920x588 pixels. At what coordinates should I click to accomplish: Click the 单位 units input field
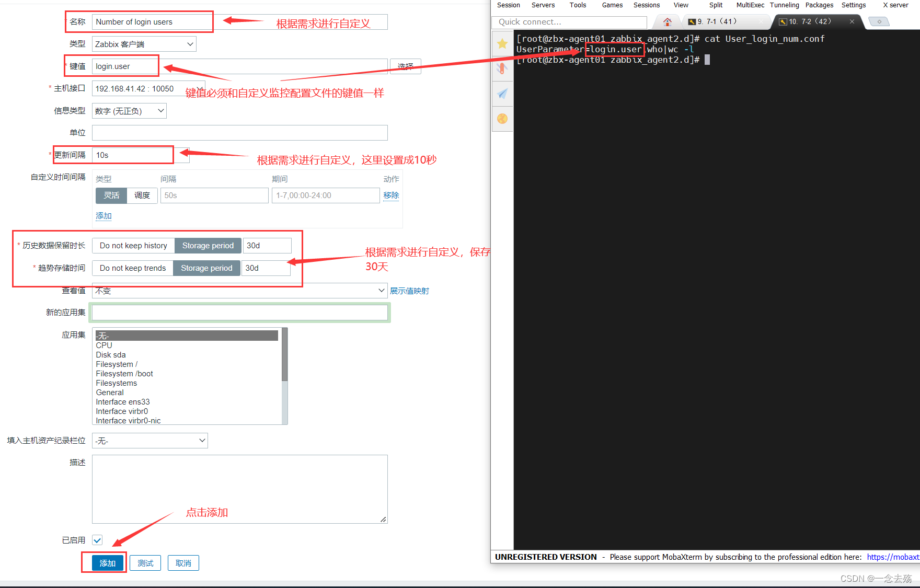click(x=240, y=133)
